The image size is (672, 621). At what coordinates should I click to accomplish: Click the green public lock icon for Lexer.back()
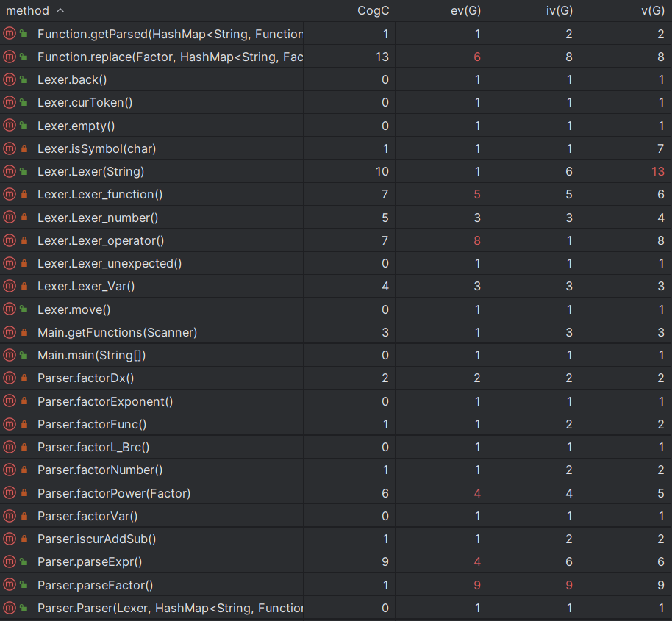click(x=24, y=79)
